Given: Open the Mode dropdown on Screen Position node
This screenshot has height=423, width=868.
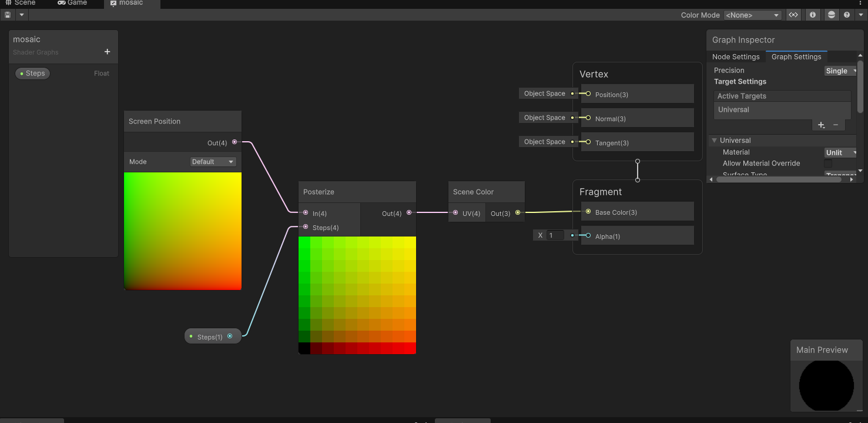Looking at the screenshot, I should tap(213, 161).
